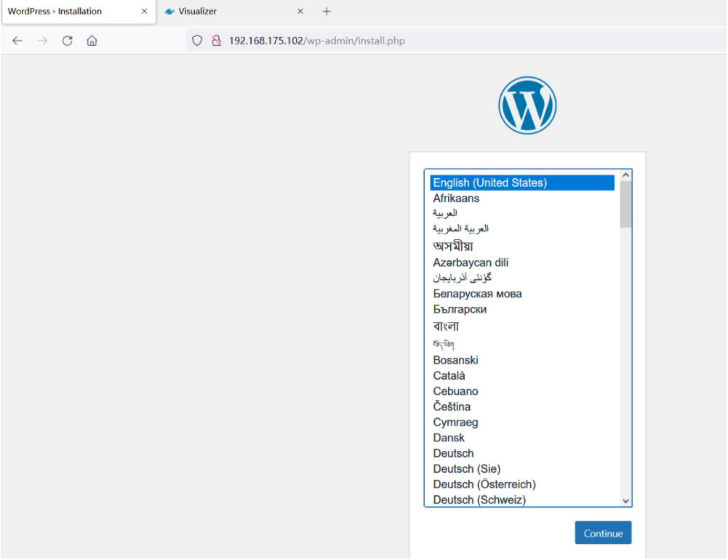Click the language list scroll down arrow
Screen dimensions: 728x560
[626, 500]
